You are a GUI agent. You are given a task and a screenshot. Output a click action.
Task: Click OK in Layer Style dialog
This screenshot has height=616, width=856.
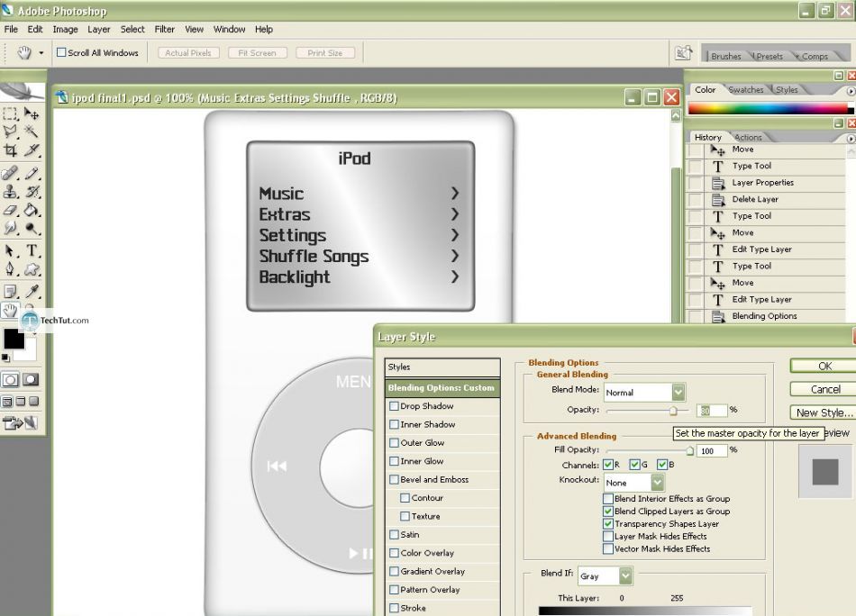824,367
